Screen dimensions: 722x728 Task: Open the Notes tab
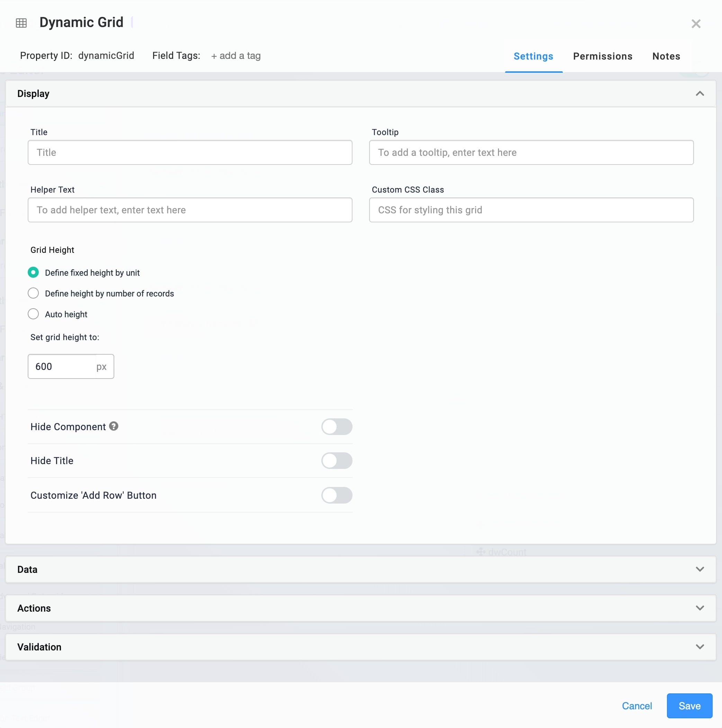[666, 56]
